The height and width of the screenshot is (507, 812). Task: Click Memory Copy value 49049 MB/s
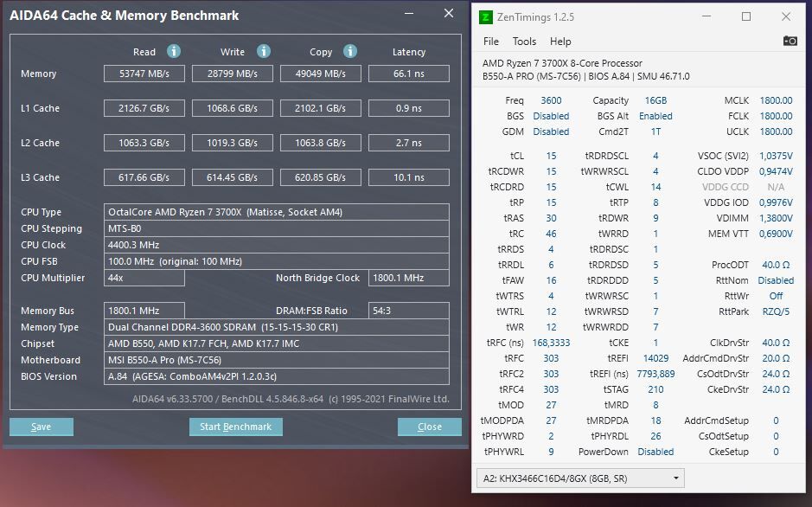coord(321,74)
